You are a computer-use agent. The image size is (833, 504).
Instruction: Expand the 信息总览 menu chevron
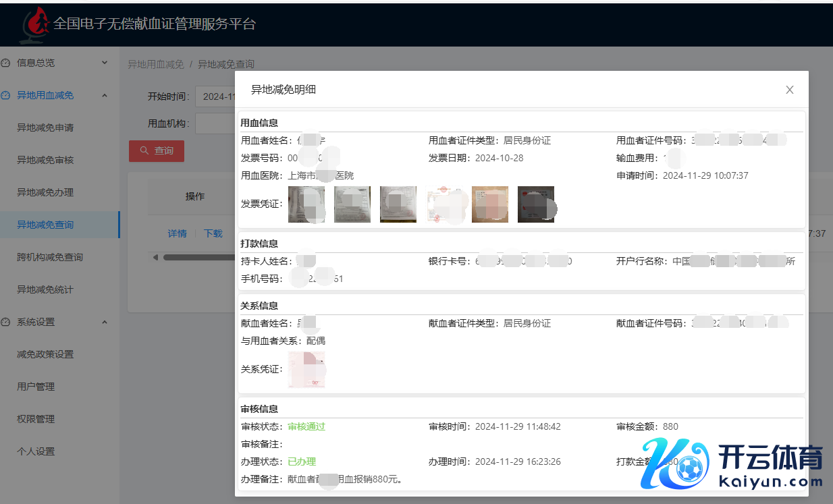coord(105,63)
